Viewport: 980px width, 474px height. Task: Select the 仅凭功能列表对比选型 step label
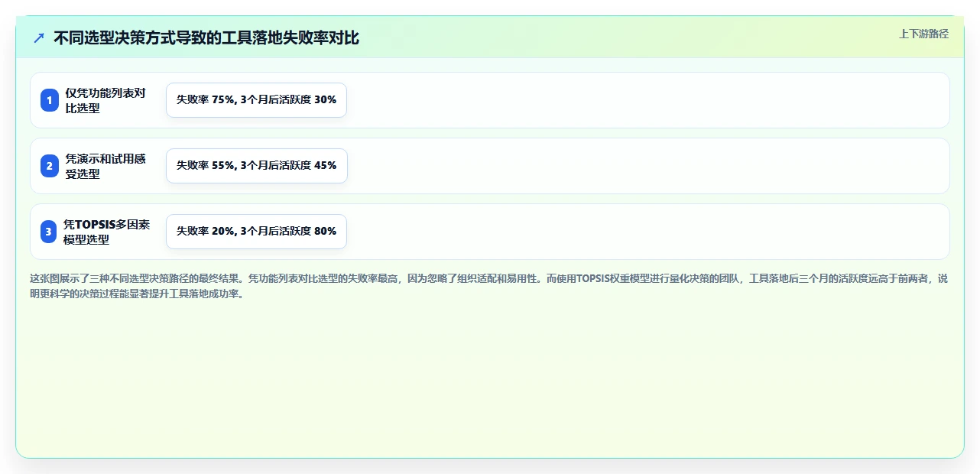pyautogui.click(x=105, y=100)
